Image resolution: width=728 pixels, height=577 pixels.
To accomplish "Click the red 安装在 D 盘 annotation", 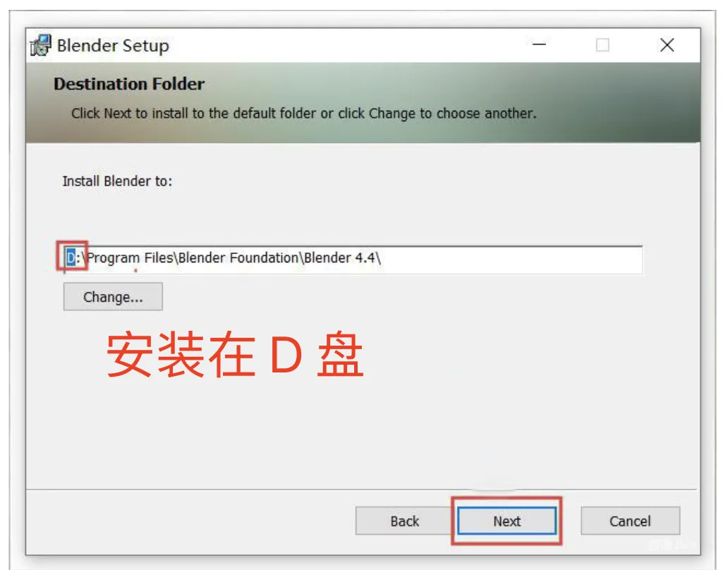I will pyautogui.click(x=234, y=353).
